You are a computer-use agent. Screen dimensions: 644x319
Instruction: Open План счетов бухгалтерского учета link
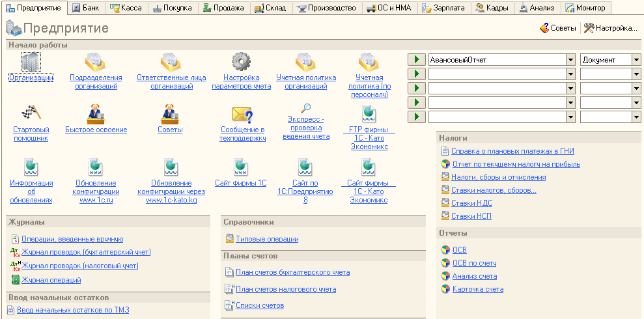point(292,273)
